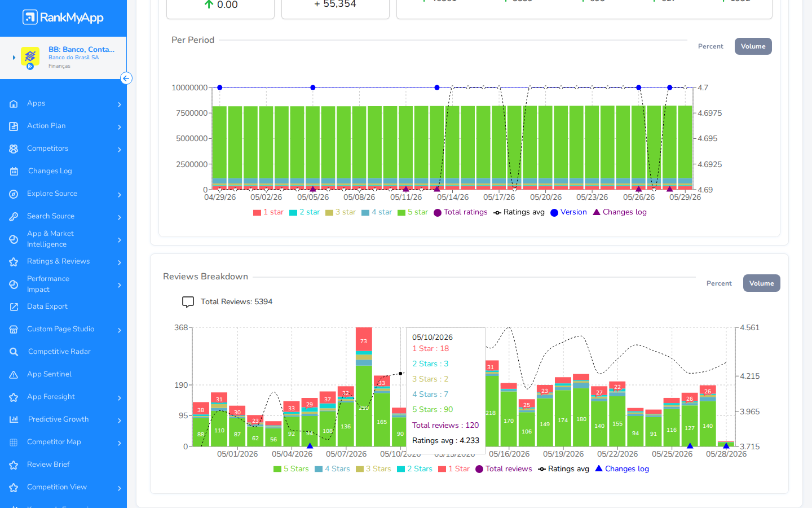Screen dimensions: 812x508
Task: Toggle 2 star series in Per Period legend
Action: click(304, 212)
